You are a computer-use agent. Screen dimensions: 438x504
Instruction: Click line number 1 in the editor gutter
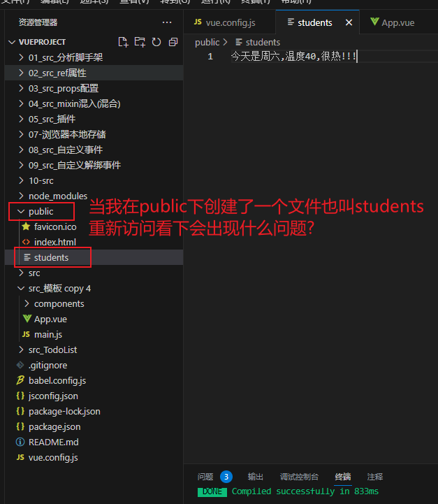[x=210, y=57]
